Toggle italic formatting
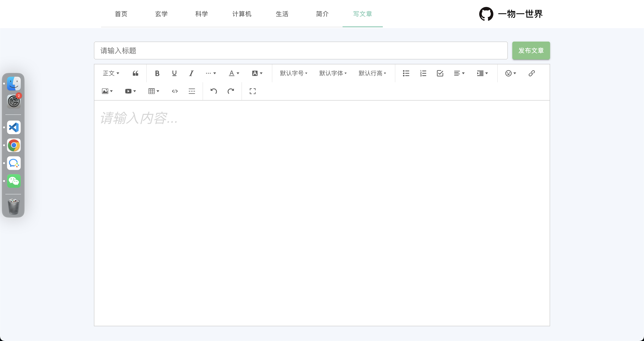This screenshot has height=341, width=644. 191,73
